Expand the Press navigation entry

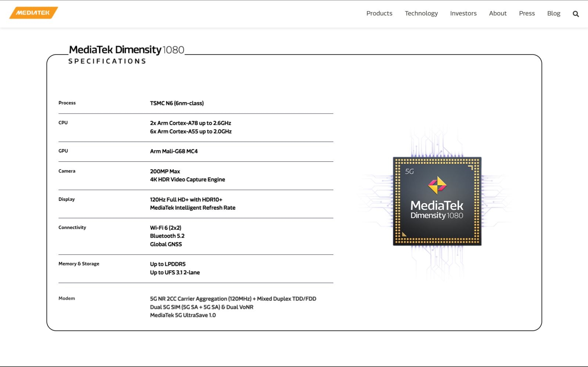tap(527, 13)
